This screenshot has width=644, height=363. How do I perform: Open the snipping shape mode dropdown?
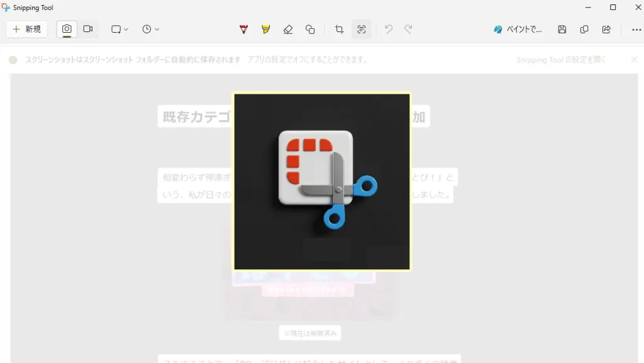[119, 30]
